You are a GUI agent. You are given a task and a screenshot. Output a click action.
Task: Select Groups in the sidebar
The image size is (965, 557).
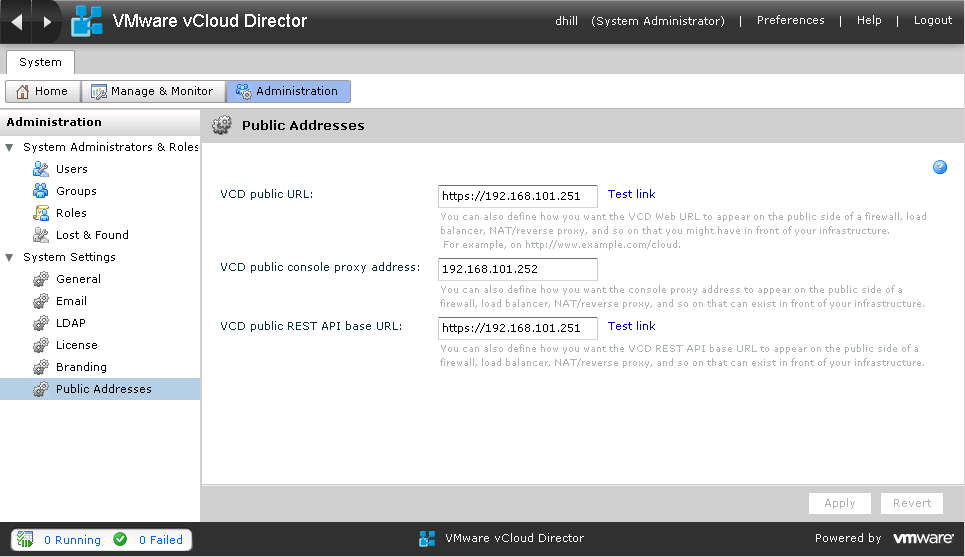76,191
